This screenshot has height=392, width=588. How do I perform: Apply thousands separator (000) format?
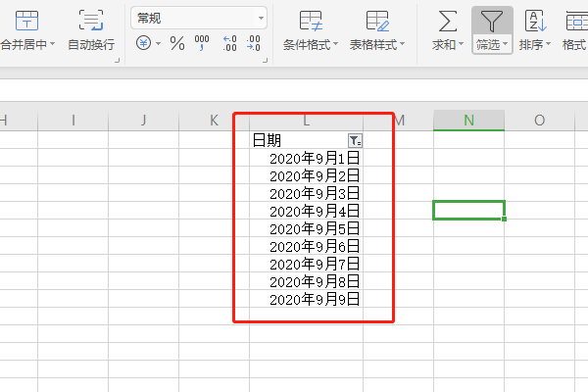(202, 43)
